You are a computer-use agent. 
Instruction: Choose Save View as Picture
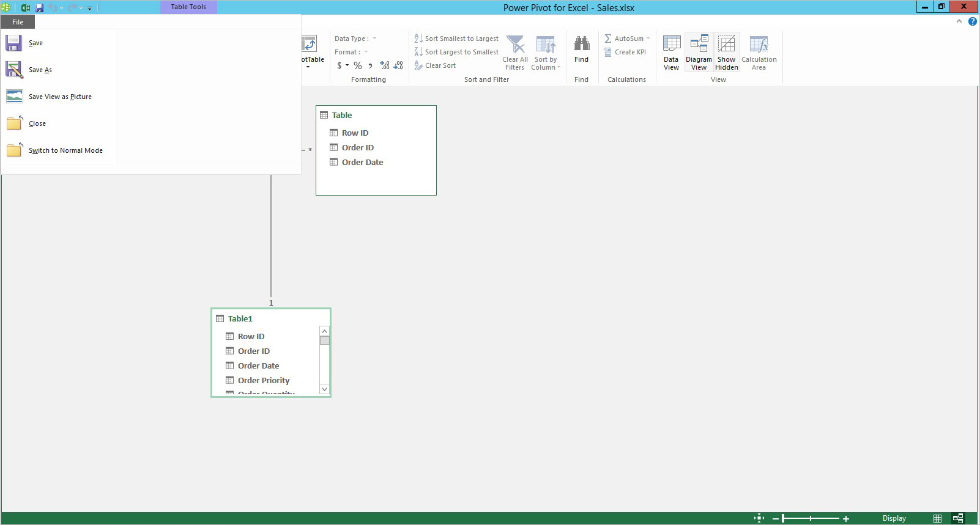60,97
